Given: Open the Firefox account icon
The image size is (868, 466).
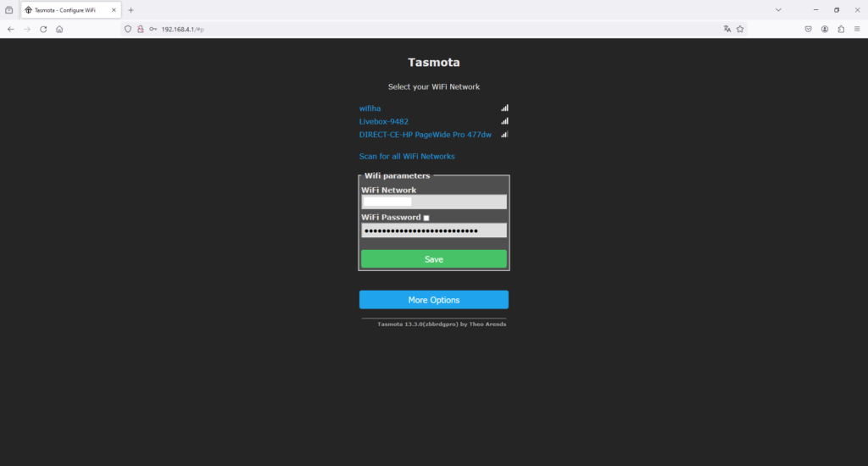Looking at the screenshot, I should 825,30.
